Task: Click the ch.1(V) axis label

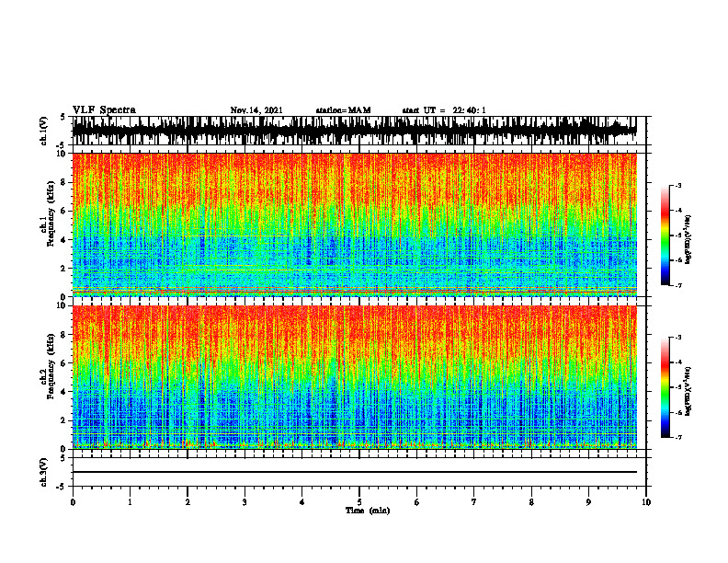Action: pyautogui.click(x=43, y=131)
